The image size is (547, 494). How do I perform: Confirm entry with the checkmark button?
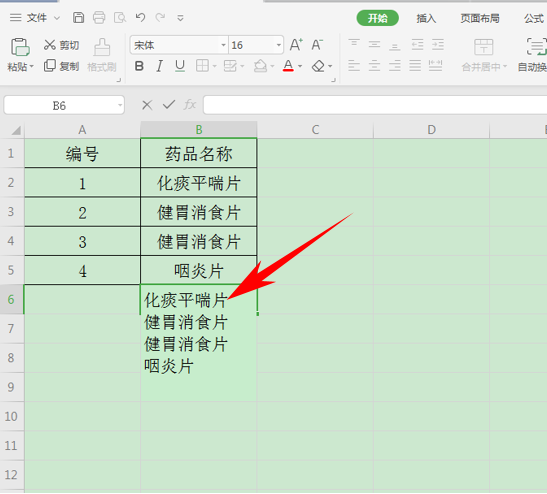(169, 104)
